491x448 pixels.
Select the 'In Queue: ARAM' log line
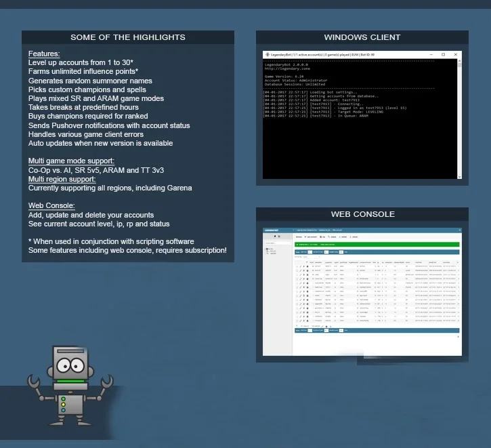(316, 116)
